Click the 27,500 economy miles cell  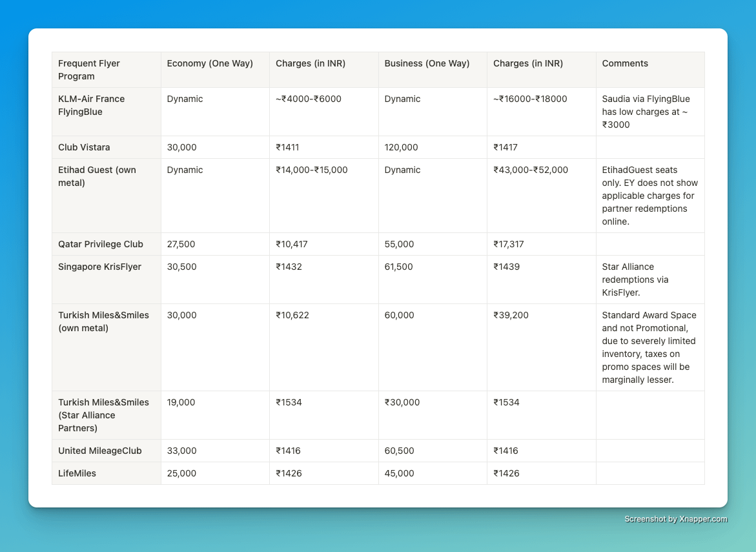181,244
